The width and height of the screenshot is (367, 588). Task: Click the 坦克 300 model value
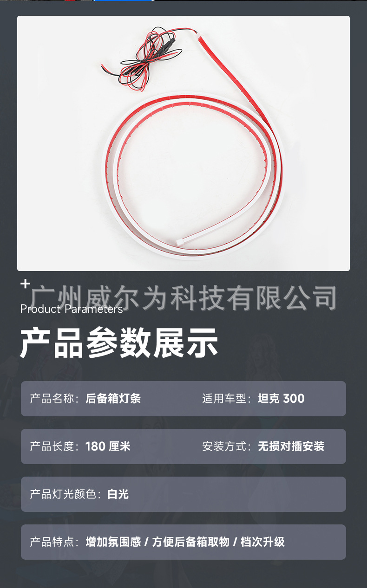[x=282, y=399]
